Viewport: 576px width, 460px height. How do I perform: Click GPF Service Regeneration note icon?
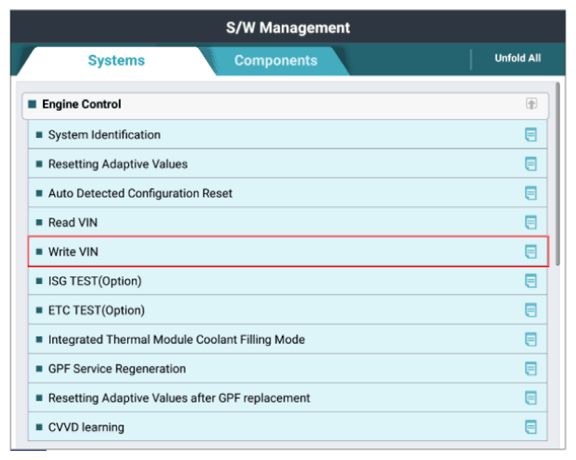click(x=530, y=369)
